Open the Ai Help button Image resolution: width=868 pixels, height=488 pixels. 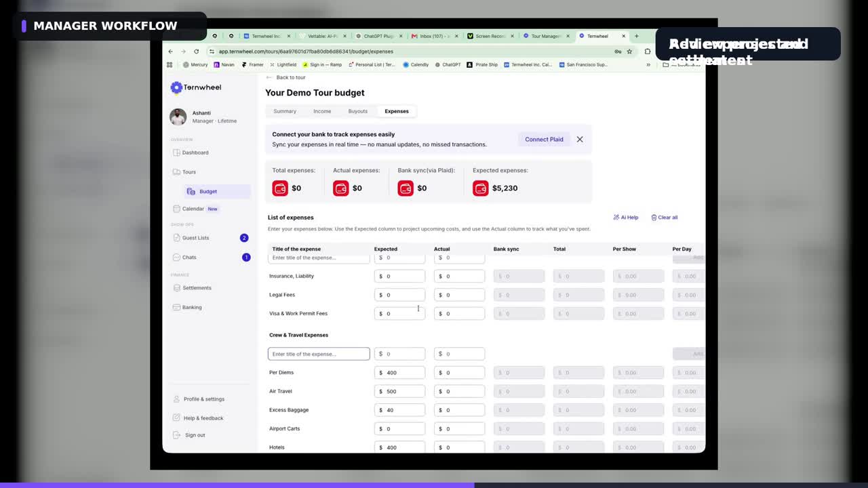click(626, 218)
